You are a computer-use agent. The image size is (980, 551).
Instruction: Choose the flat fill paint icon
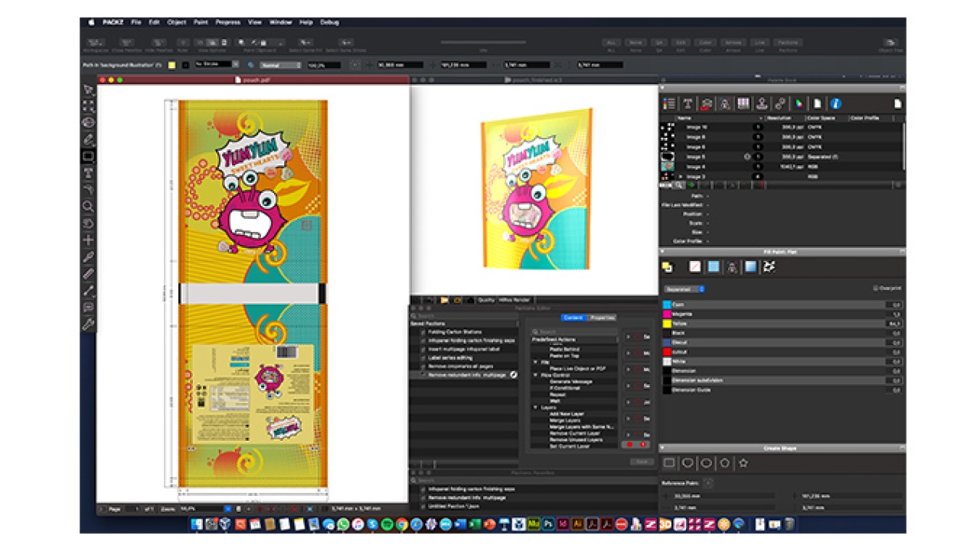[714, 266]
